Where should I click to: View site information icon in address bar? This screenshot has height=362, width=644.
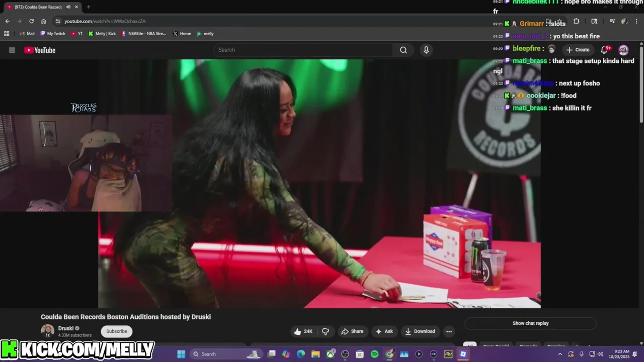pos(58,21)
